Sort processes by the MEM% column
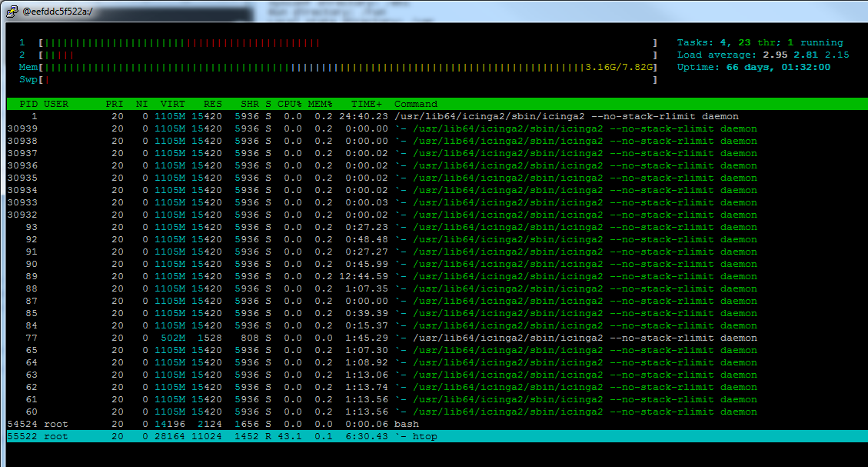Screen dimensions: 868x470 319,104
